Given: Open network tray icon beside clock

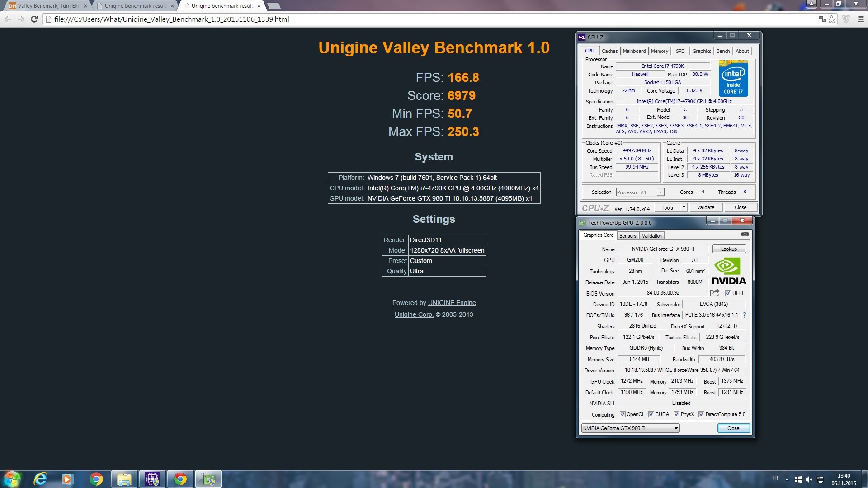Looking at the screenshot, I should pyautogui.click(x=820, y=479).
